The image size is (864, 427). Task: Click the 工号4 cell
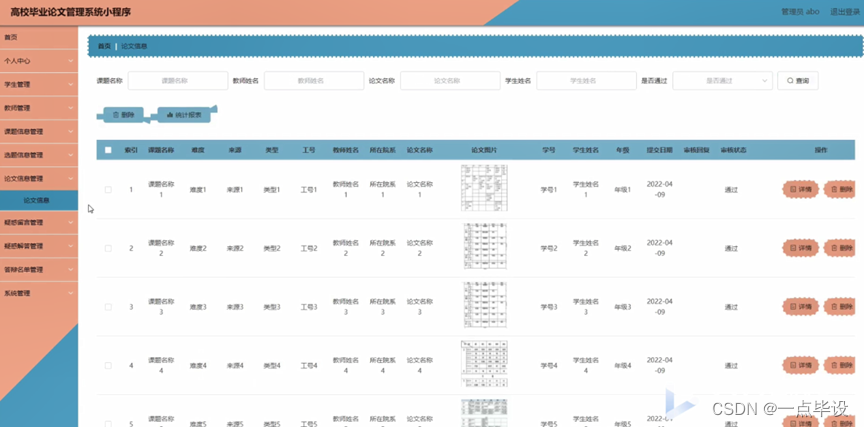(309, 366)
